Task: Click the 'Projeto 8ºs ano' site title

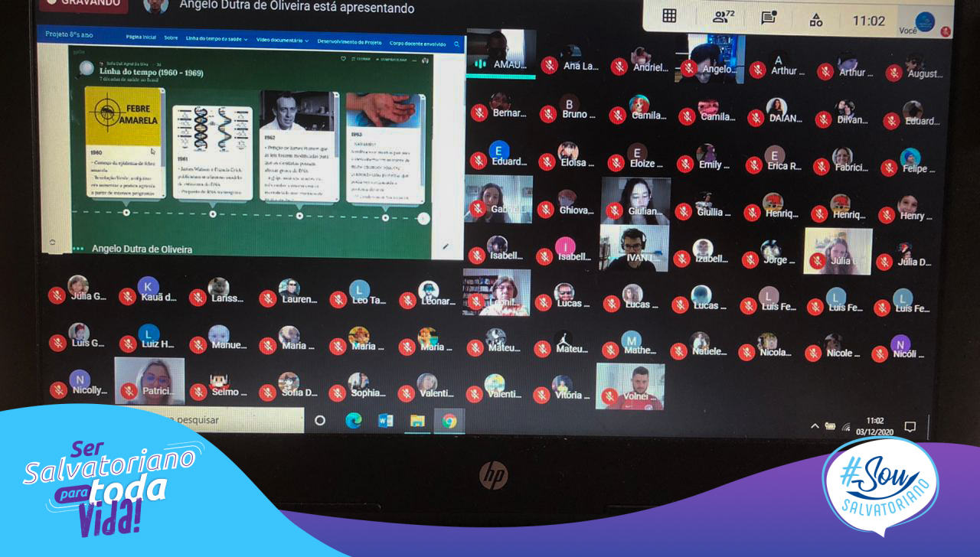Action: point(69,34)
